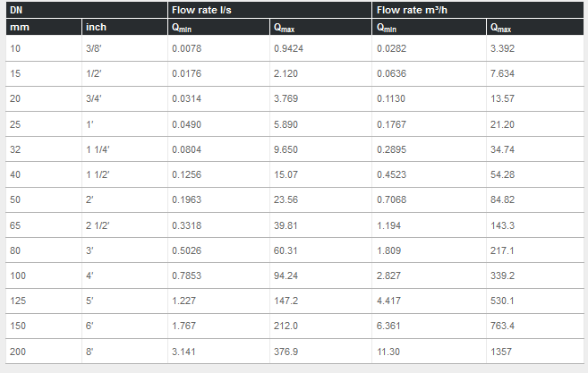The height and width of the screenshot is (373, 588).
Task: Select the DN 125 mm cell
Action: [18, 301]
